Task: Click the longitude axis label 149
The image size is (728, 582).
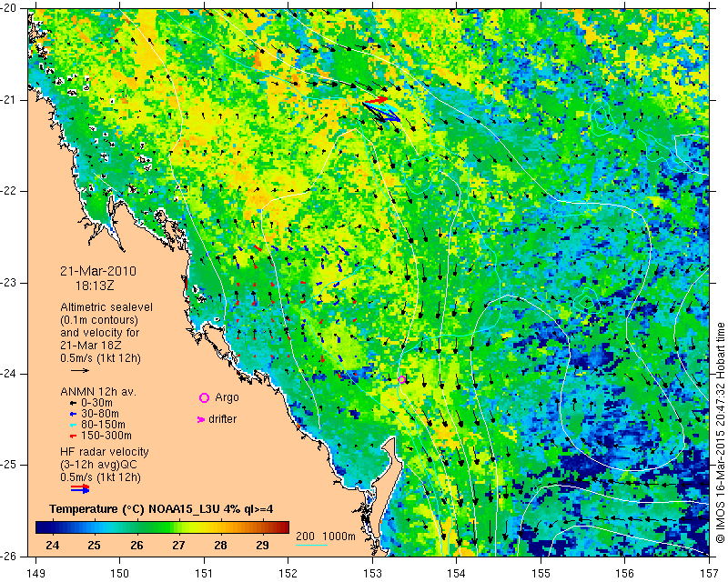Action: (x=36, y=574)
